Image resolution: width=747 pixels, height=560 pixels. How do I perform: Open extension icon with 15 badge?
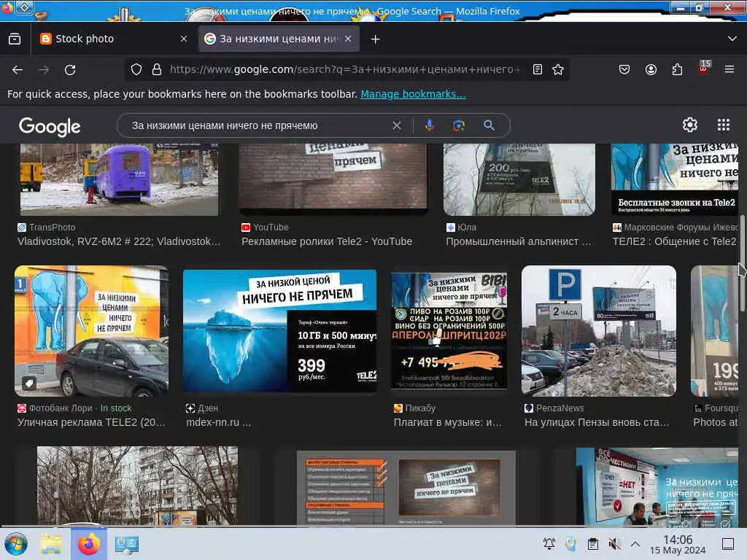[x=704, y=68]
